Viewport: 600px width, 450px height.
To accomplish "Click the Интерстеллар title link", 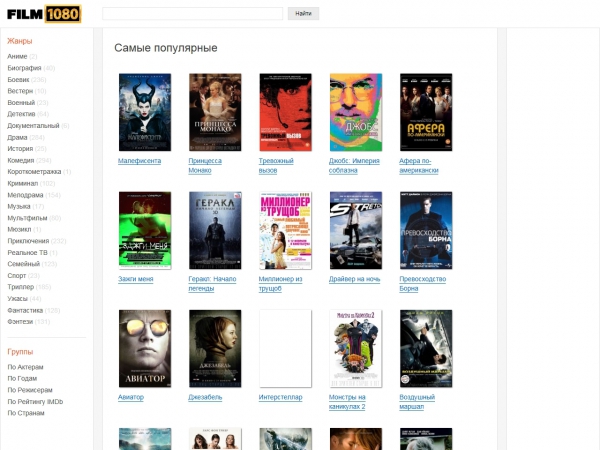I will (280, 397).
